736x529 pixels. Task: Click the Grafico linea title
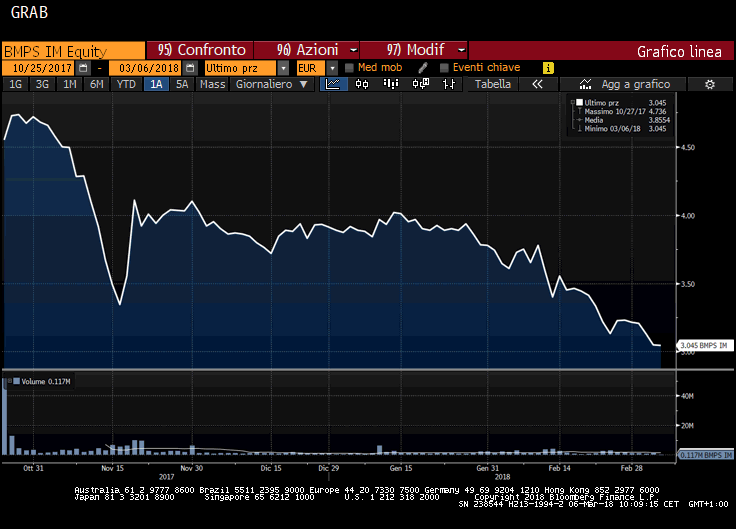[679, 51]
